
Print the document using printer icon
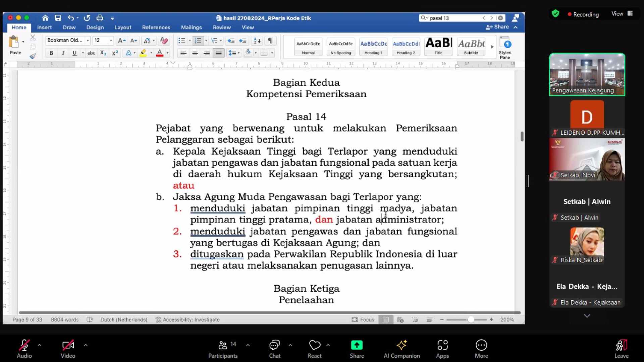pyautogui.click(x=100, y=18)
